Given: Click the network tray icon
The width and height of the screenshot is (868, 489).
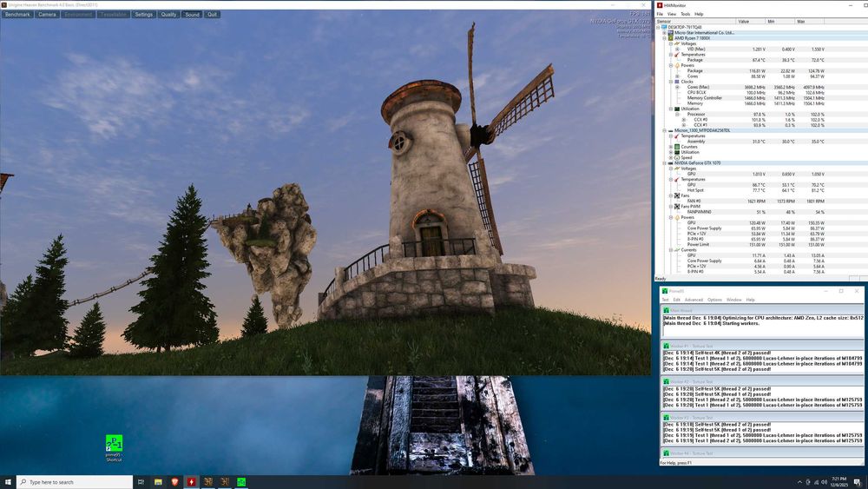Looking at the screenshot, I should [x=815, y=482].
